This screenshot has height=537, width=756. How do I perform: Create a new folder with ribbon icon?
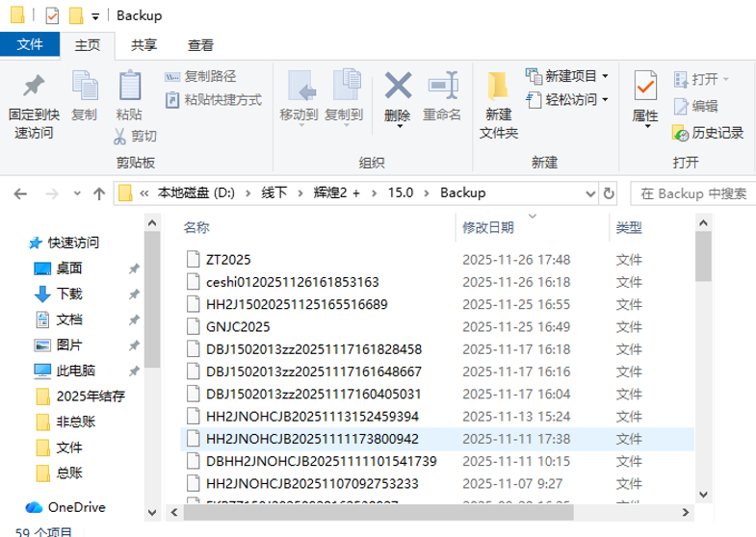point(498,89)
